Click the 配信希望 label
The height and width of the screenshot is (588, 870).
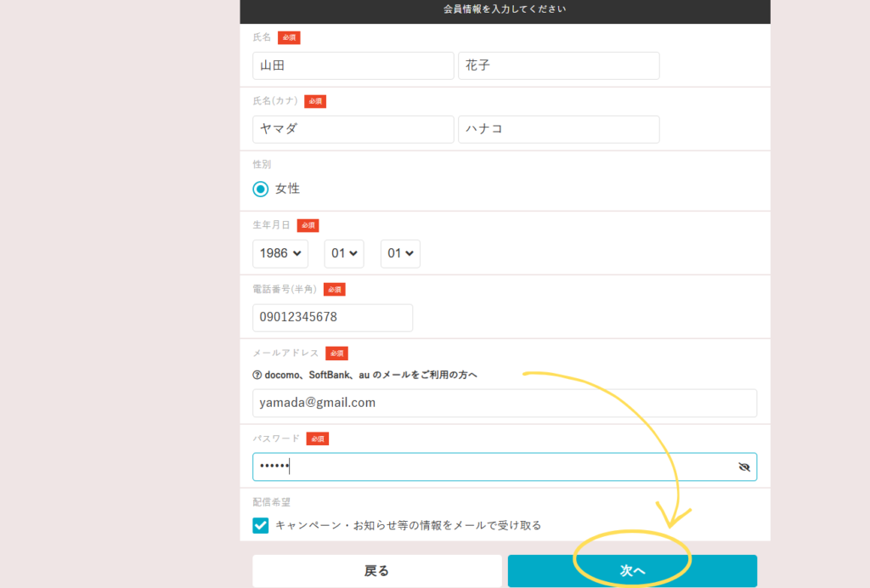click(x=271, y=502)
